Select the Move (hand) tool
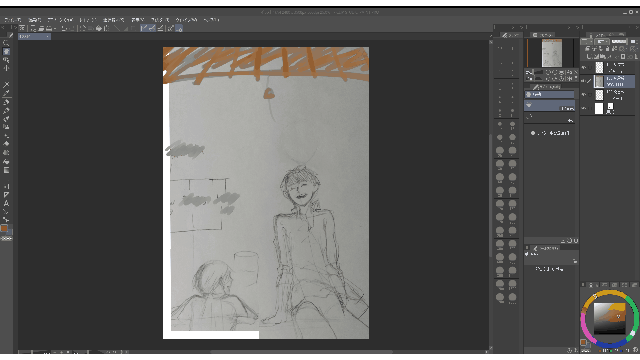This screenshot has height=360, width=640. click(x=6, y=51)
